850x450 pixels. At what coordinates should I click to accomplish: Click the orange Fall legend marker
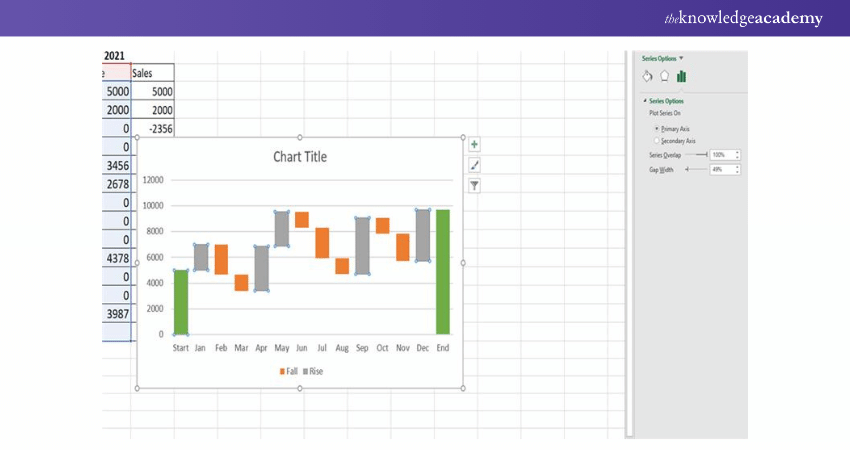(x=283, y=371)
